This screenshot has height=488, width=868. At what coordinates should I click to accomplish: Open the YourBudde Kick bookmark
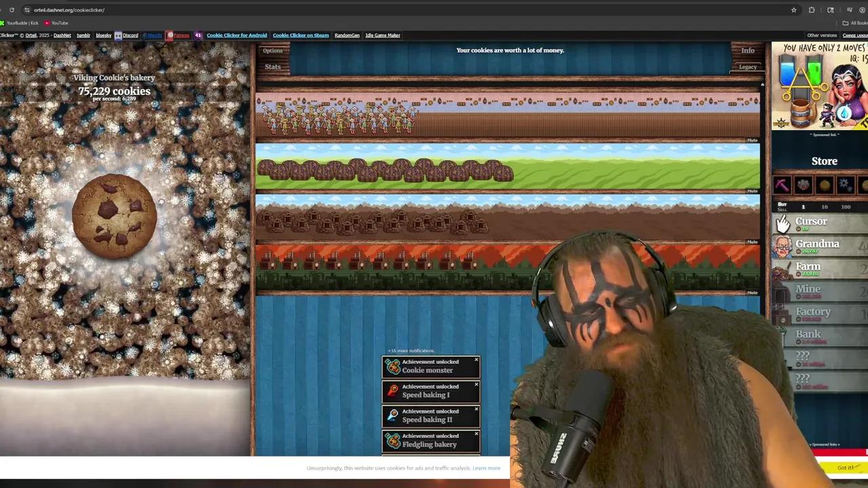pos(20,23)
